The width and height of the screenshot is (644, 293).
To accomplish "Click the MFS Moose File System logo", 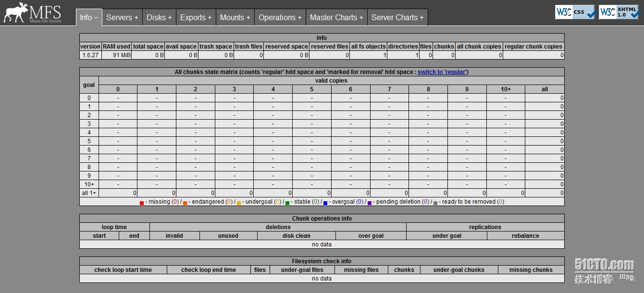I will pyautogui.click(x=33, y=12).
